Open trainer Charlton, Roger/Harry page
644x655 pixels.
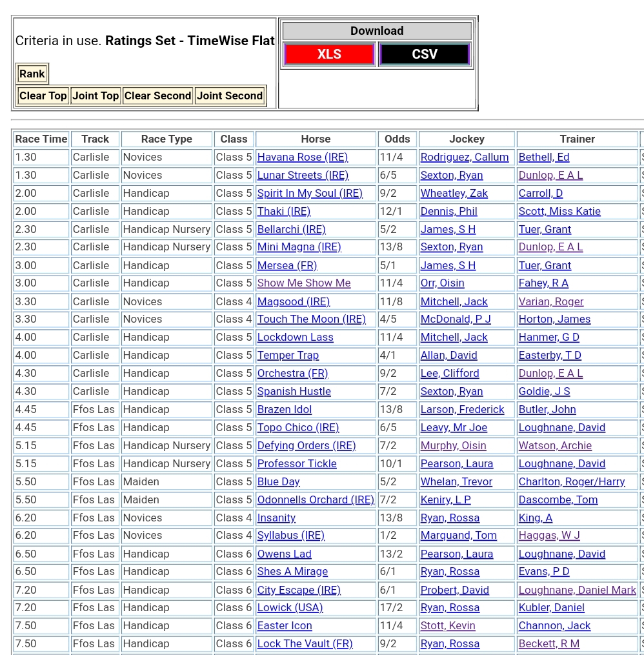point(571,481)
